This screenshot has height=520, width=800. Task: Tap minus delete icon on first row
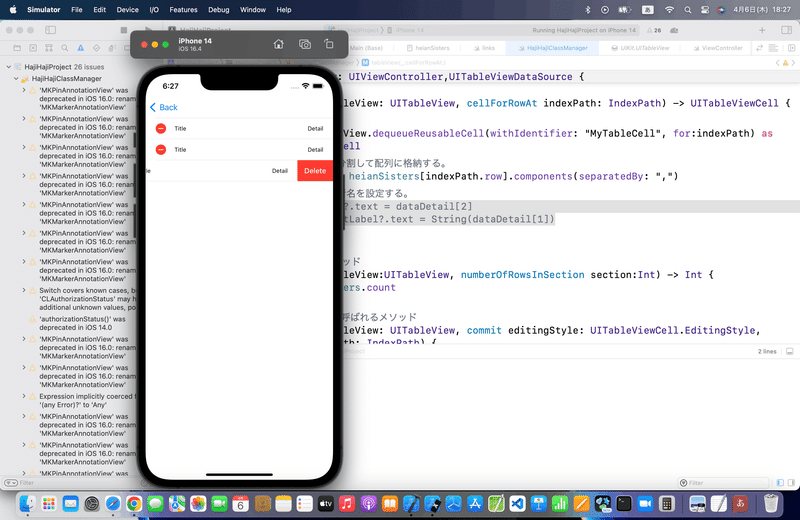tap(161, 129)
